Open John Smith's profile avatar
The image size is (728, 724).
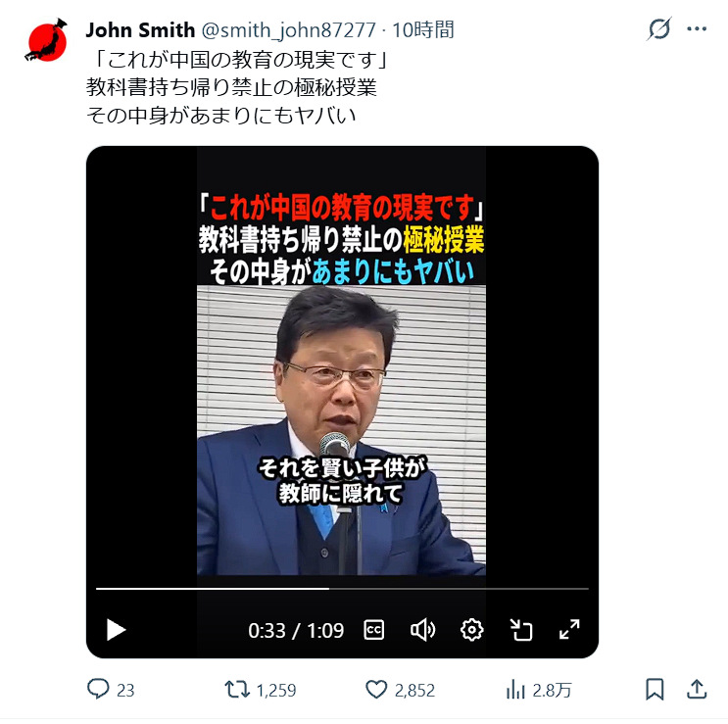pyautogui.click(x=45, y=40)
